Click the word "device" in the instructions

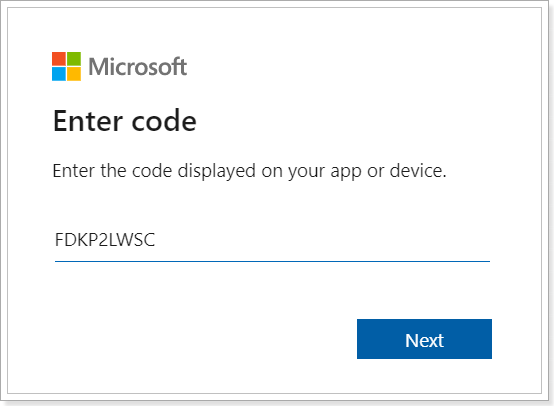tap(416, 171)
